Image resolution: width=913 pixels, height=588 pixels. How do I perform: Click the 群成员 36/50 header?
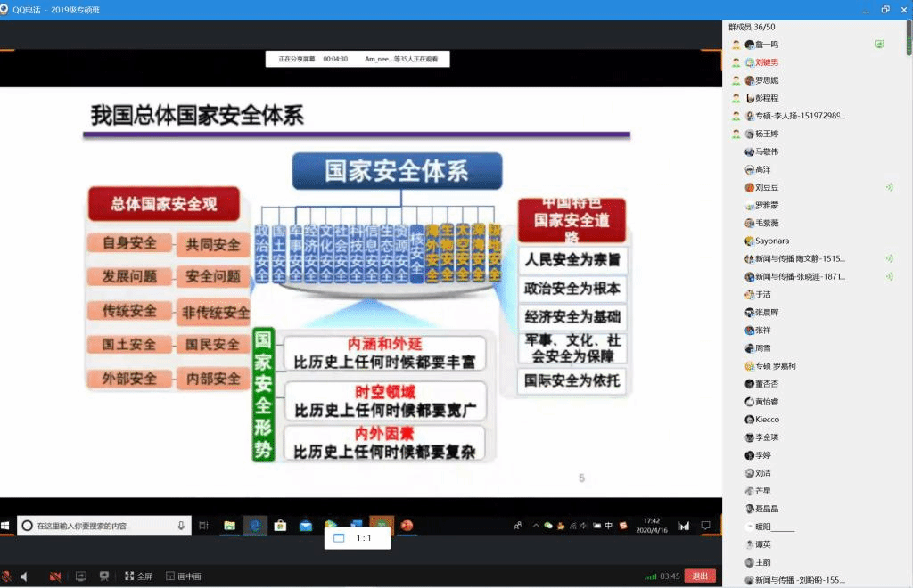[x=752, y=27]
